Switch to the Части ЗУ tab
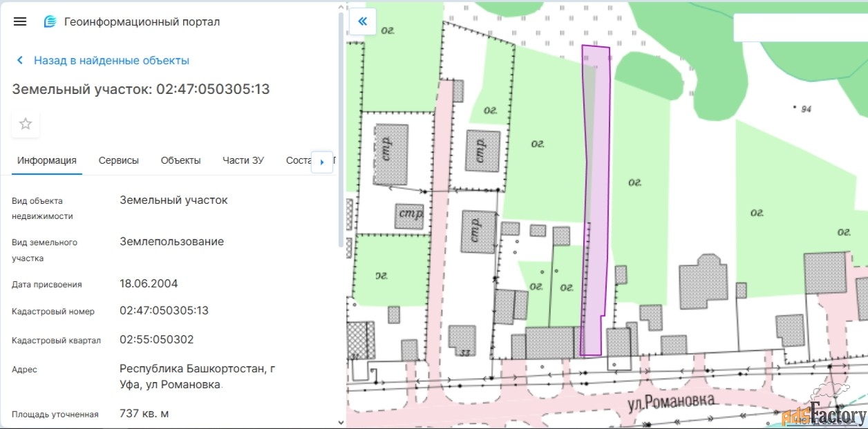Viewport: 868px width, 429px height. pyautogui.click(x=243, y=160)
